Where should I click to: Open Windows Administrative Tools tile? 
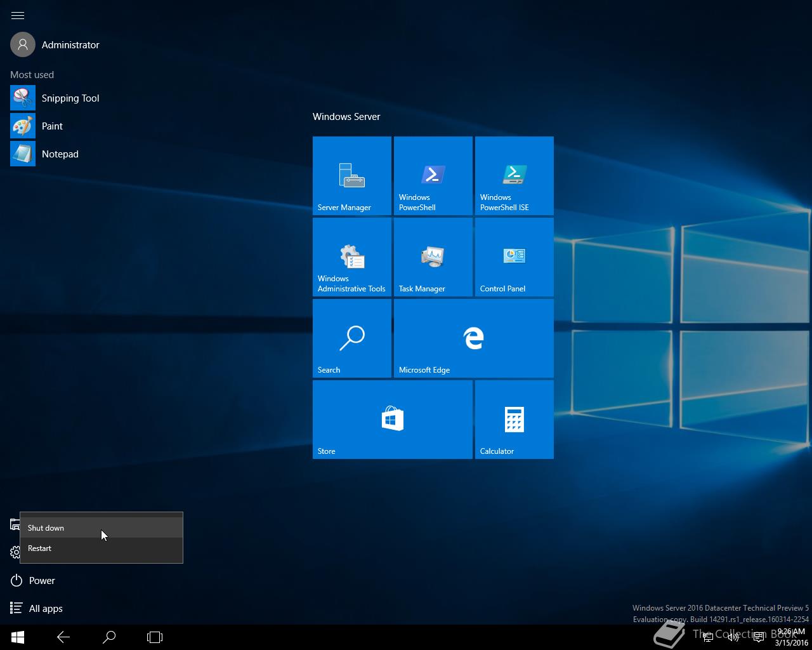(x=352, y=257)
